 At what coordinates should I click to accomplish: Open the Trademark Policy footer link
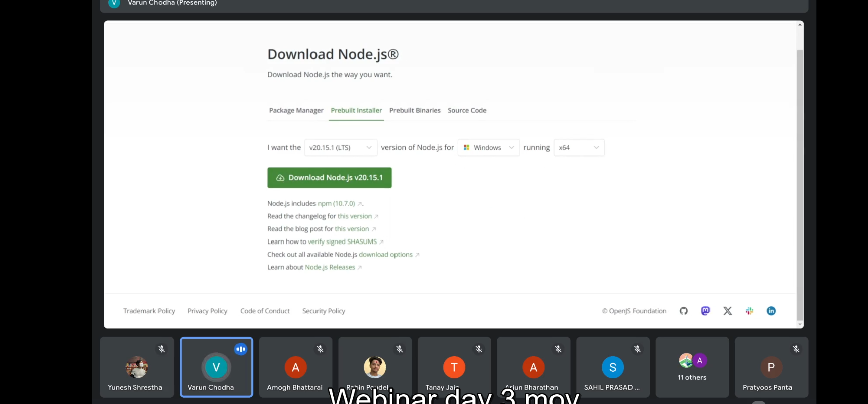149,311
